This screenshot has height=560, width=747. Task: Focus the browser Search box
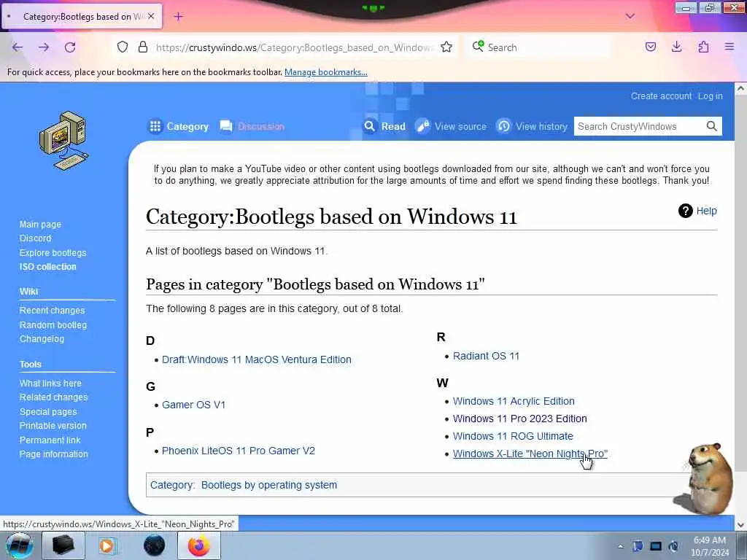pyautogui.click(x=537, y=47)
